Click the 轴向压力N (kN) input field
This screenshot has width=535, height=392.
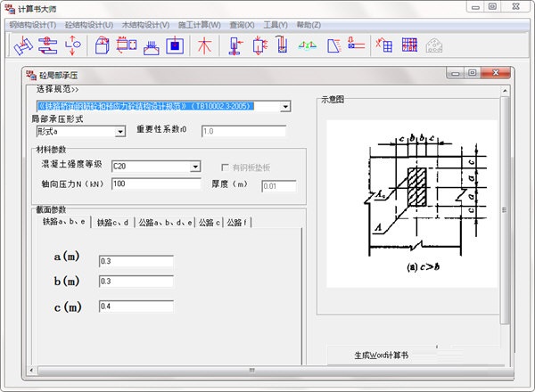click(x=156, y=184)
